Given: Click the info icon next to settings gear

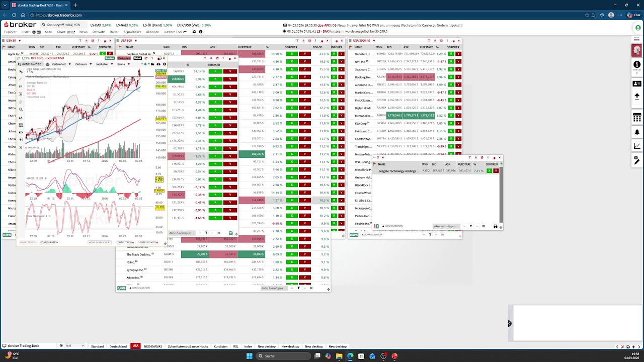Looking at the screenshot, I should click(200, 32).
